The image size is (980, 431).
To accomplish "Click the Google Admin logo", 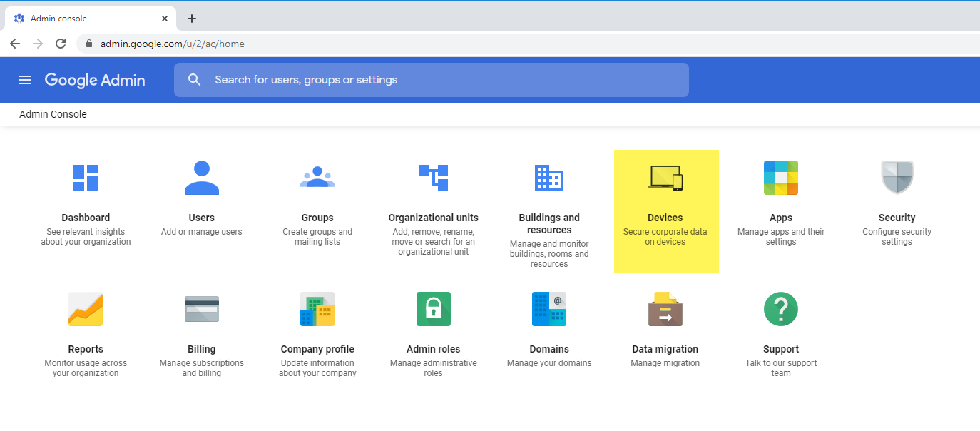I will pyautogui.click(x=95, y=80).
